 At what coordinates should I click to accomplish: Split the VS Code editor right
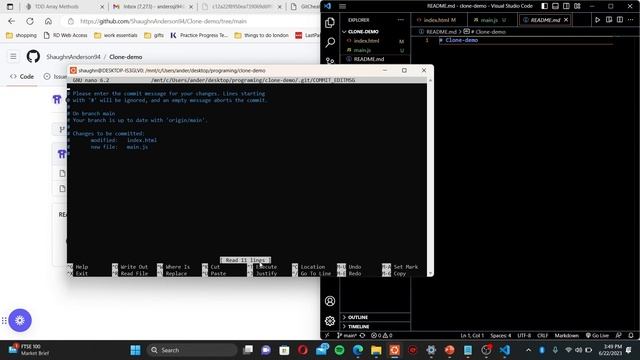coord(620,20)
